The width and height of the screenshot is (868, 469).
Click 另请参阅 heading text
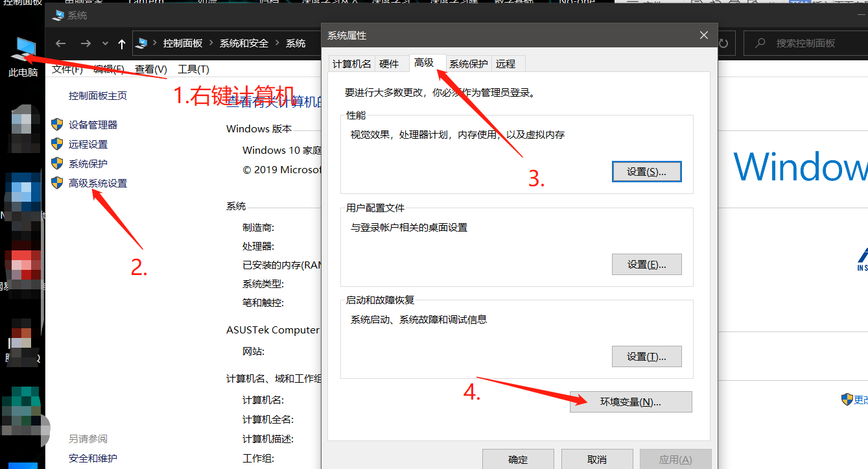coord(88,439)
